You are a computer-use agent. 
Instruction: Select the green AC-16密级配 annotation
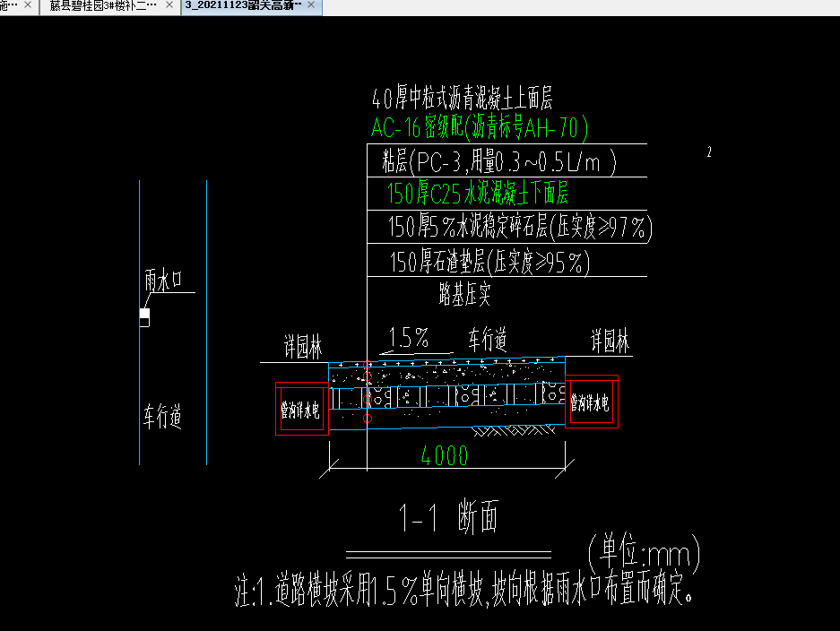pyautogui.click(x=480, y=128)
